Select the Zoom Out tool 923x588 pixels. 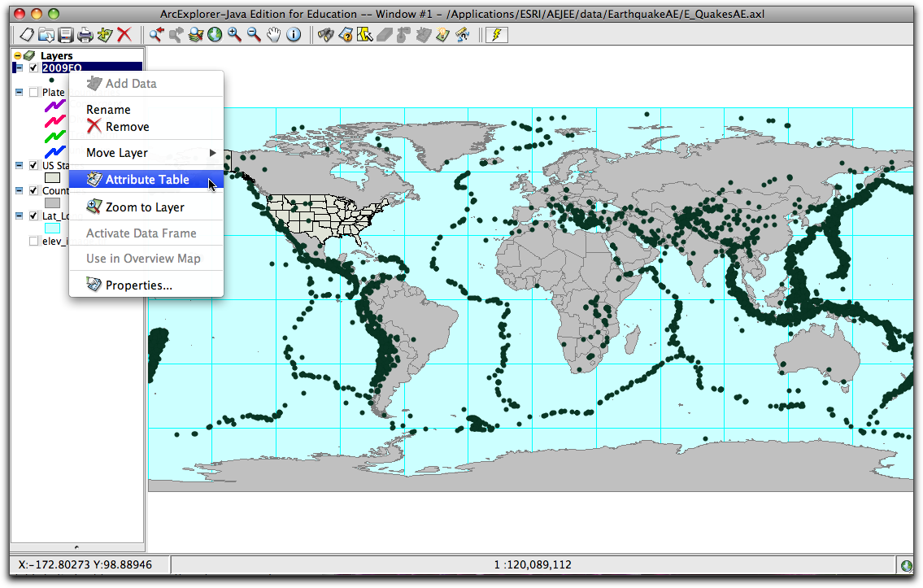coord(253,35)
